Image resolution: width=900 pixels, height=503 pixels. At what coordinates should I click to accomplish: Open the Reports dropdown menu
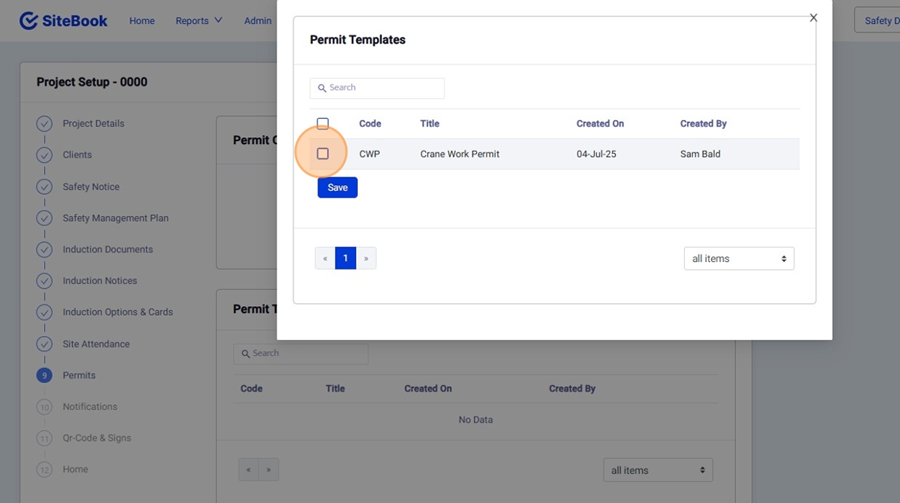tap(198, 21)
